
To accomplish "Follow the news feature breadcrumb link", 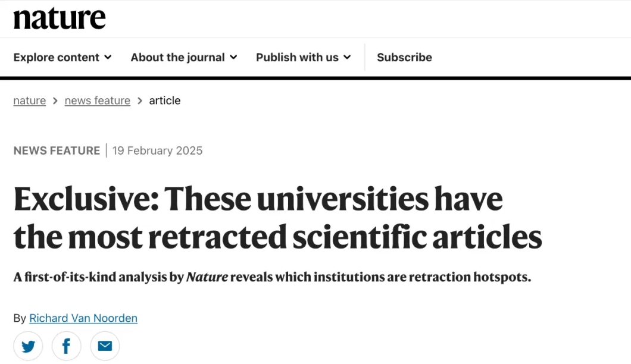I will coord(98,101).
